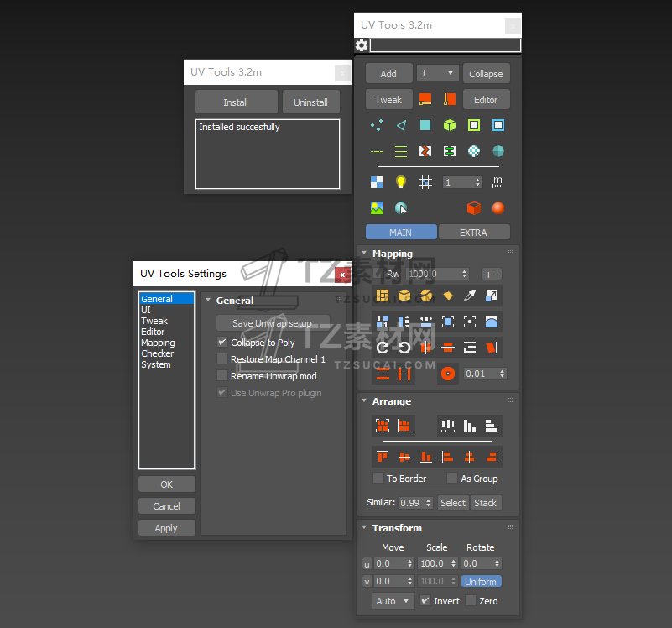This screenshot has width=672, height=628.
Task: Toggle the Uniform scale button
Action: pos(481,582)
